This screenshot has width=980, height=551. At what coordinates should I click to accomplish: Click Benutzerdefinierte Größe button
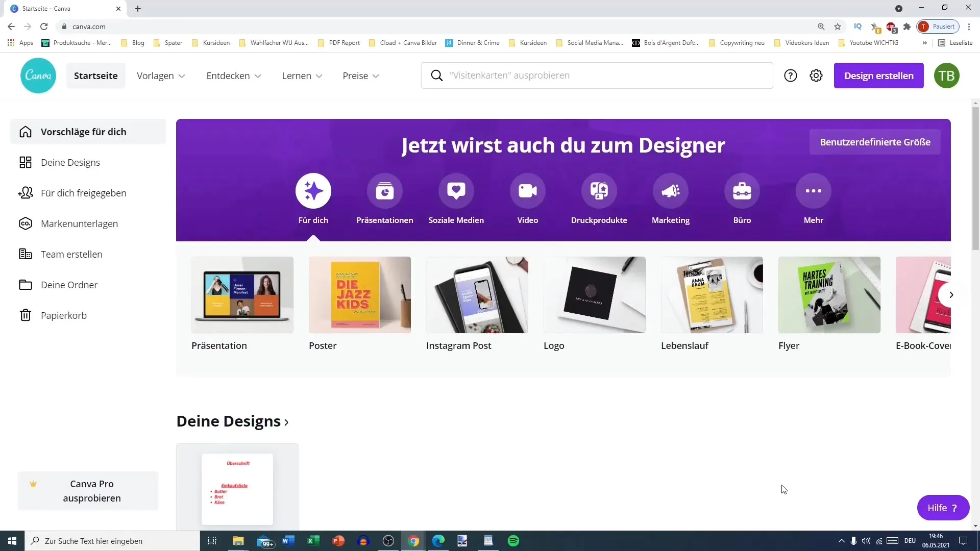tap(875, 142)
